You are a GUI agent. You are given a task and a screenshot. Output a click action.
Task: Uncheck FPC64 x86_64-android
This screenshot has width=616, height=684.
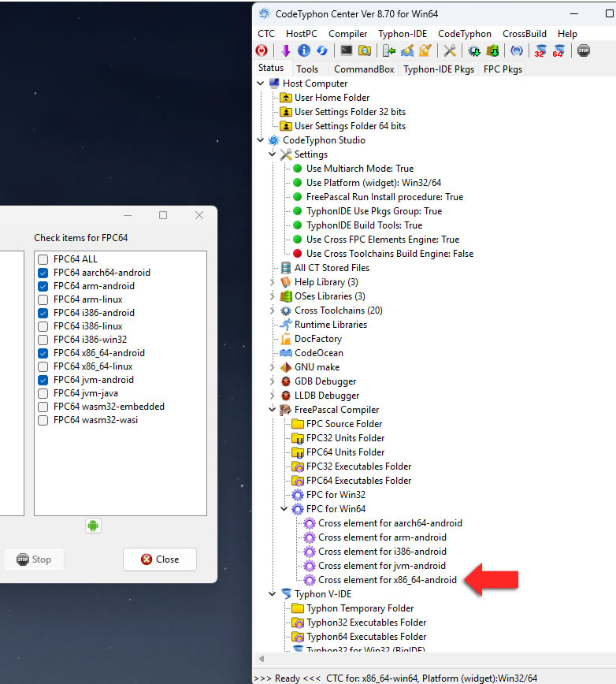click(43, 353)
